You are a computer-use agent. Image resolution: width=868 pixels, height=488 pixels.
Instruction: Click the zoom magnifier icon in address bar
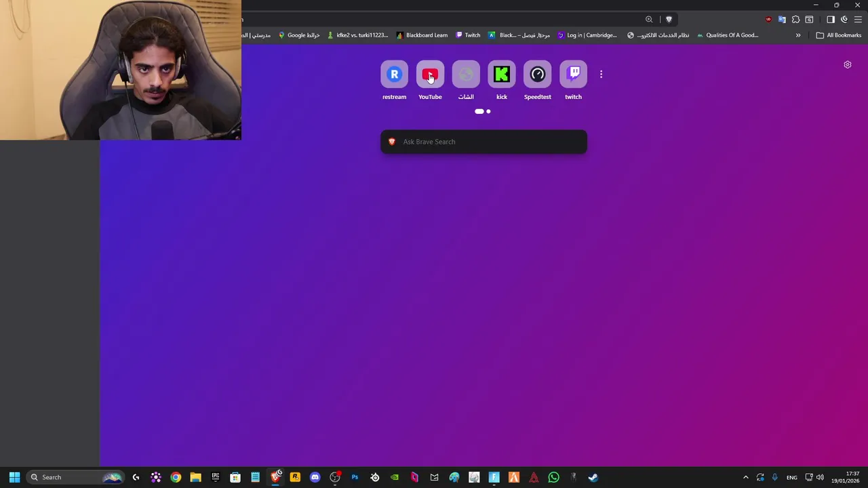(649, 19)
